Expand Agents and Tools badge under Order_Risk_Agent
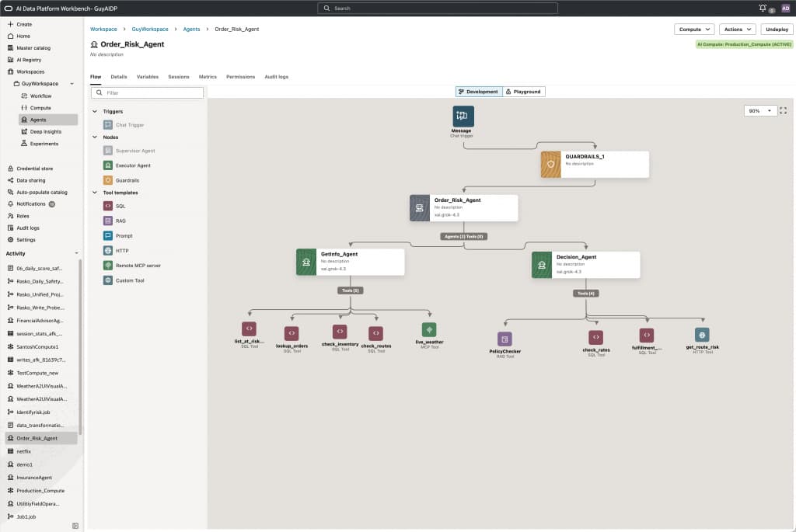This screenshot has width=796, height=532. click(x=463, y=236)
